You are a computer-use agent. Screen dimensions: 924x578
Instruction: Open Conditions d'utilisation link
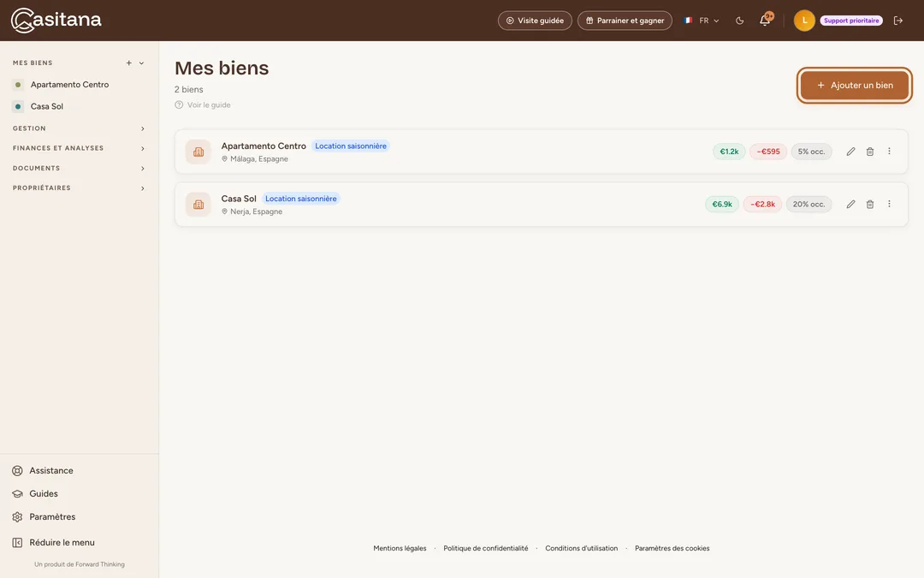click(582, 549)
